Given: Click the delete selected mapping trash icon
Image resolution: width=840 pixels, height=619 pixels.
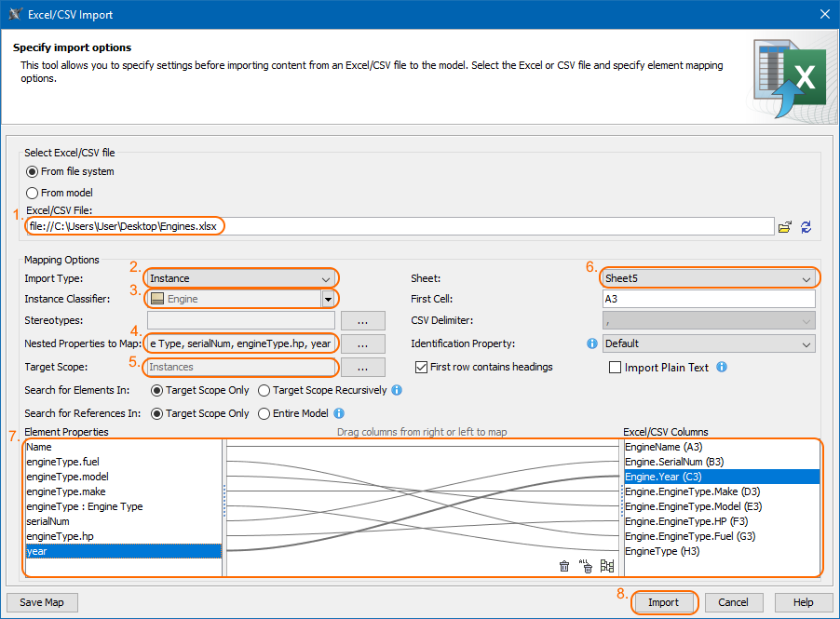Looking at the screenshot, I should click(x=564, y=566).
